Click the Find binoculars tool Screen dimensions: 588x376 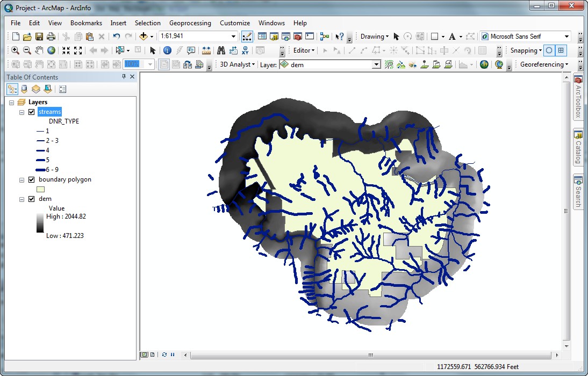pos(221,50)
